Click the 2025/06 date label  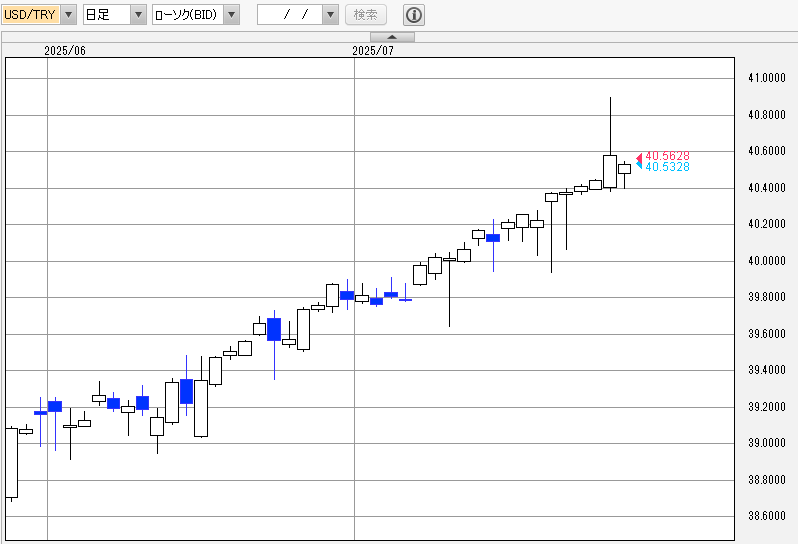65,50
